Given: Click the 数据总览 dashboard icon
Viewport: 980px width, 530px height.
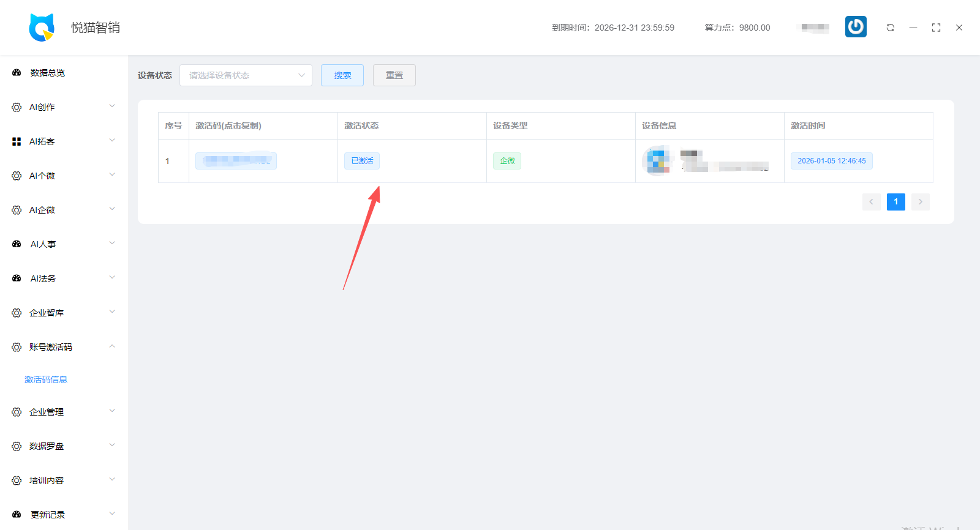Looking at the screenshot, I should (17, 73).
